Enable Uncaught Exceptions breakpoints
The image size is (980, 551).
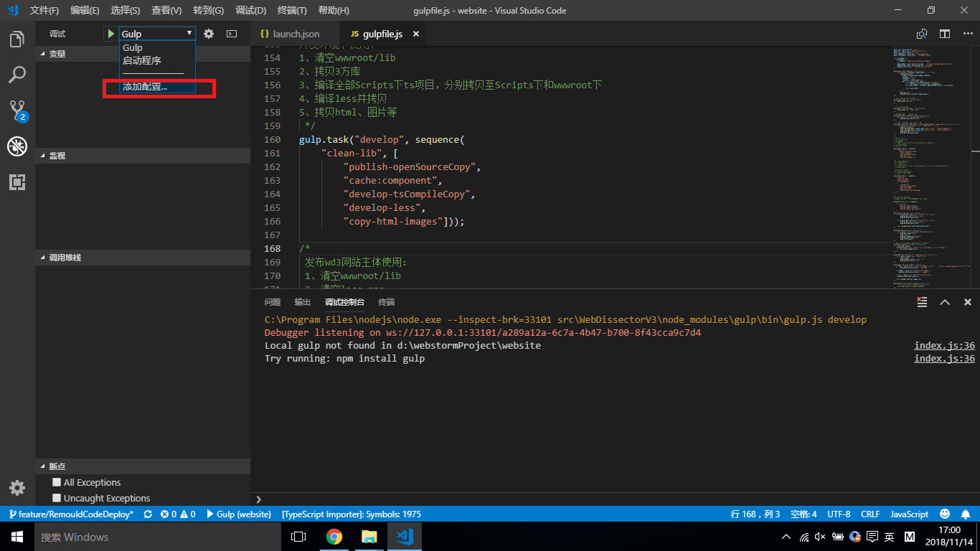coord(56,497)
